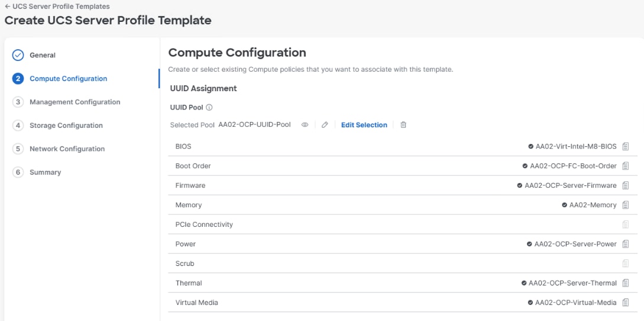Click AA02-OCP-FC-Boot-Order policy name
Image resolution: width=644 pixels, height=321 pixels.
574,166
